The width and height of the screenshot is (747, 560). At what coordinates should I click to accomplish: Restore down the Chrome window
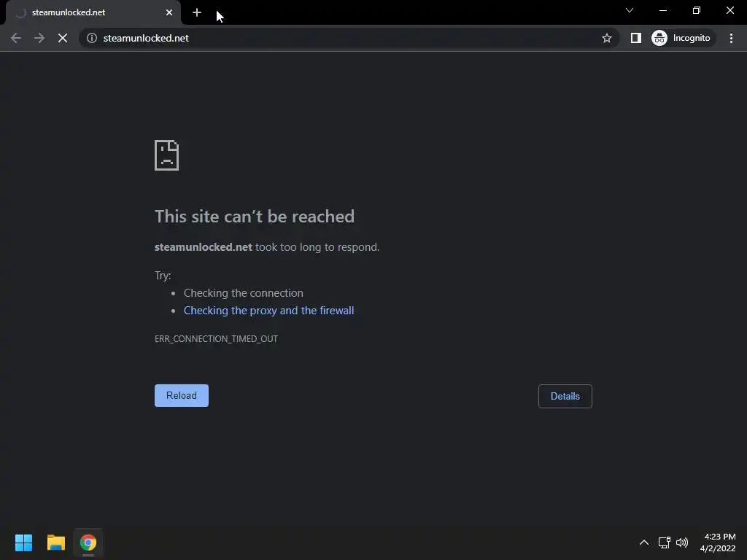(697, 10)
